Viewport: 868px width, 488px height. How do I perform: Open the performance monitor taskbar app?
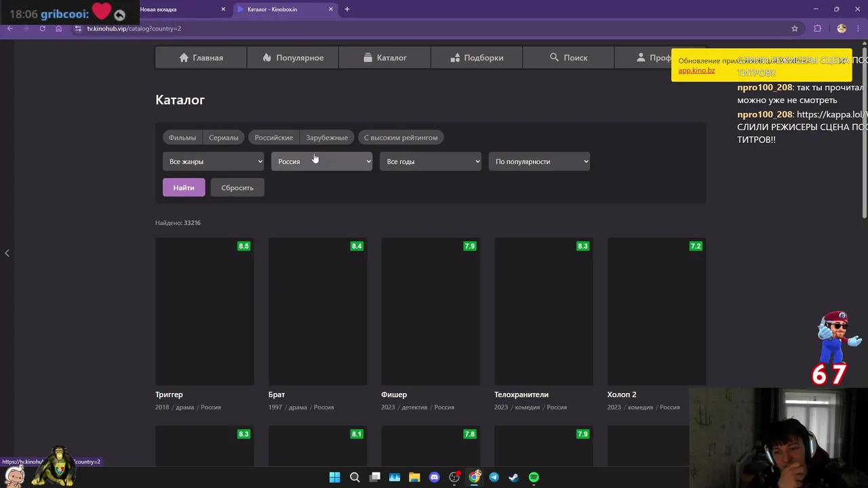[395, 477]
